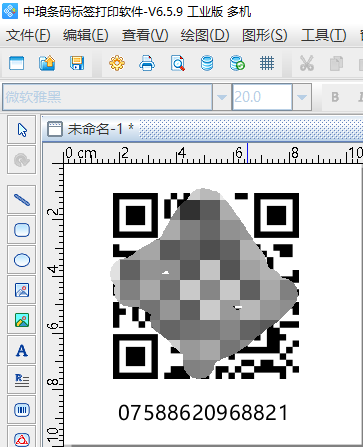Select the line drawing tool

coord(22,200)
